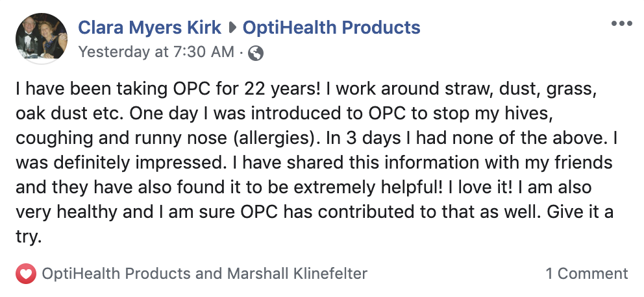
Task: Click the word 'and' in the reactions summary
Action: point(209,274)
